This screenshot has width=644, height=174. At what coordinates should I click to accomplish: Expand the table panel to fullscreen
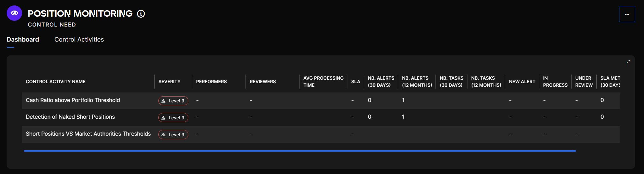628,62
